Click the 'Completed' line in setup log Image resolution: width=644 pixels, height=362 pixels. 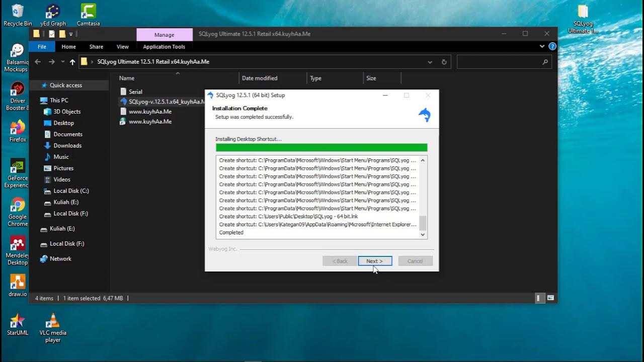click(x=231, y=233)
